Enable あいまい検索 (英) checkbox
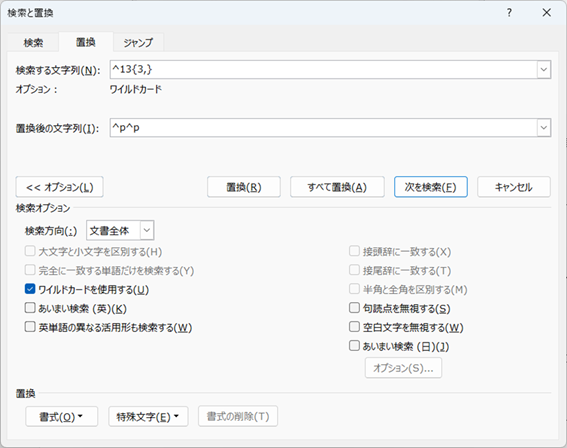The height and width of the screenshot is (448, 567). coord(30,308)
